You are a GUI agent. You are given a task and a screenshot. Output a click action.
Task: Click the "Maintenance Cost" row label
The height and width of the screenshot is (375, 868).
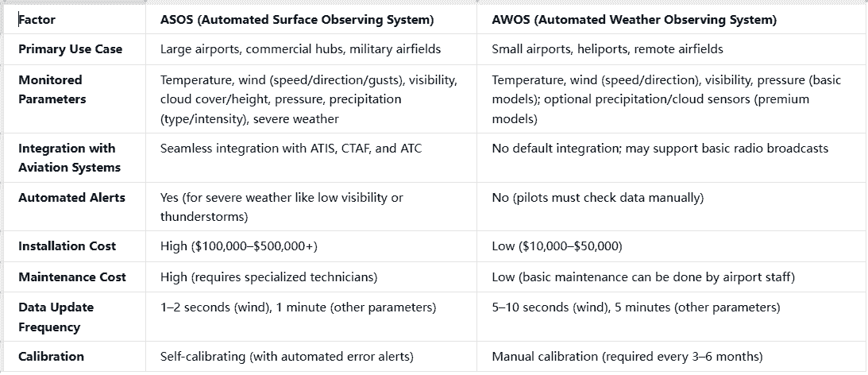(72, 277)
